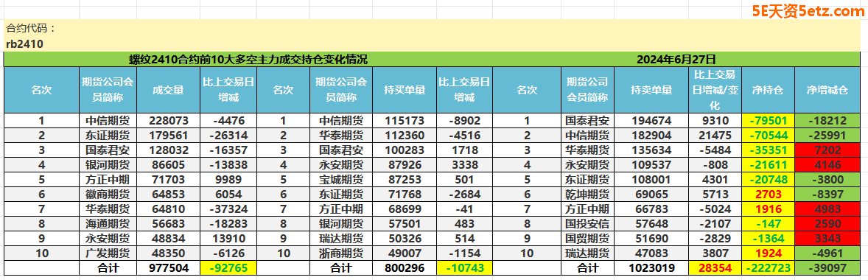
Task: Click net position cell -70544
Action: point(768,135)
